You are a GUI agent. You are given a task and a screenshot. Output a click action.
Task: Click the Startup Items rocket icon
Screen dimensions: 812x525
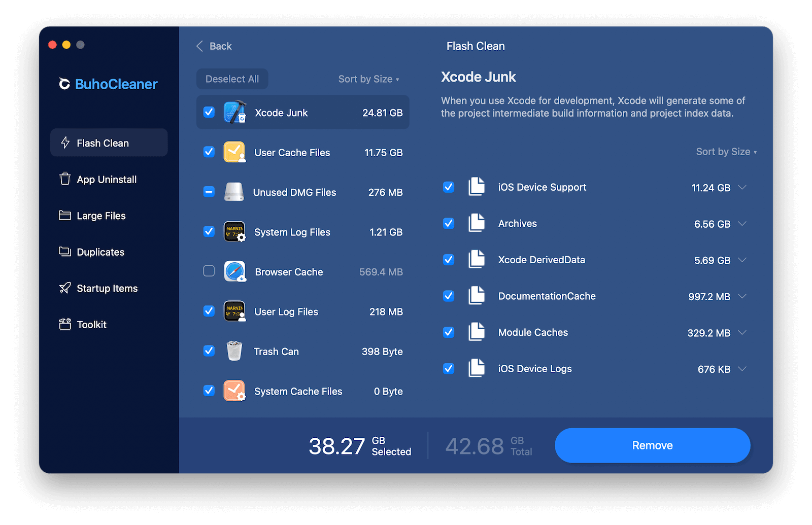point(65,288)
